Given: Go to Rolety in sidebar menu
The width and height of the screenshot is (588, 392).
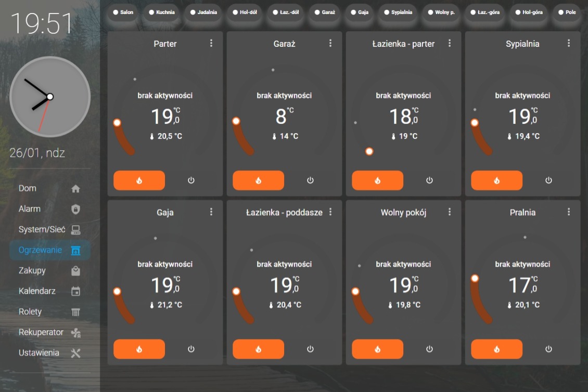Looking at the screenshot, I should (x=50, y=312).
